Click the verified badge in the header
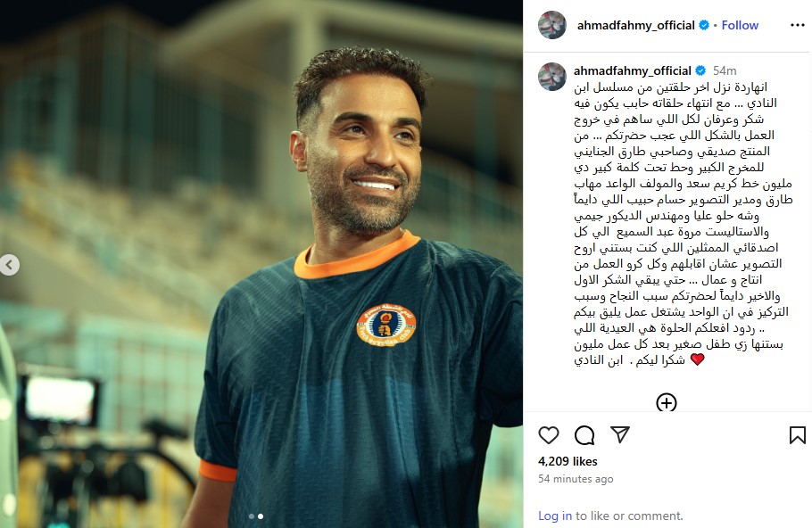The width and height of the screenshot is (812, 528). 704,25
